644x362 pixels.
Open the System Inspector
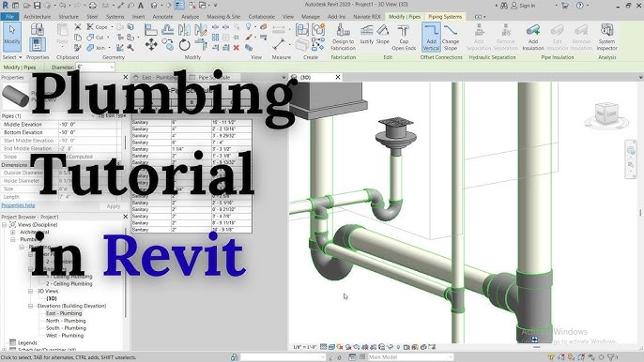pyautogui.click(x=606, y=37)
